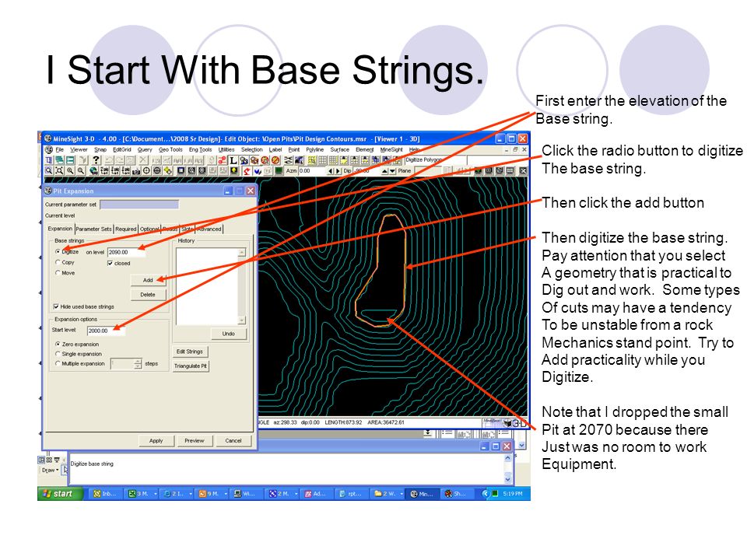Click the on level 2090.00 field
The height and width of the screenshot is (560, 747).
pos(126,252)
